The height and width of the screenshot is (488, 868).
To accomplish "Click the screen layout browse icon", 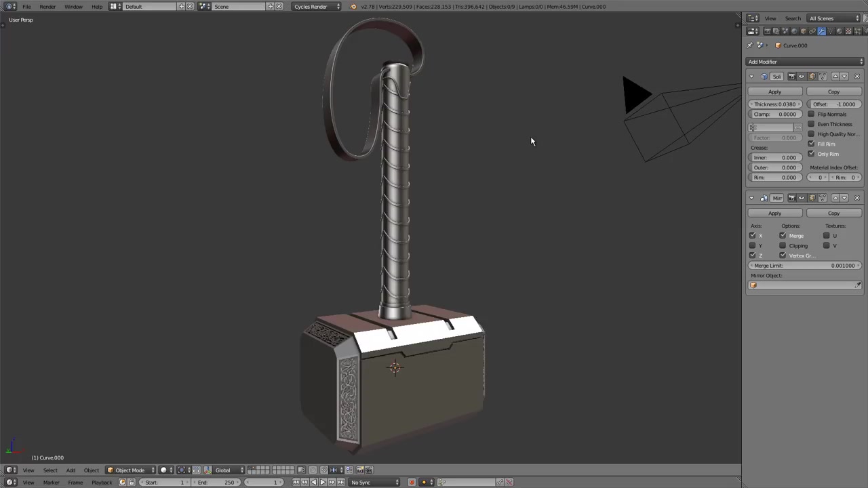I will pyautogui.click(x=115, y=7).
